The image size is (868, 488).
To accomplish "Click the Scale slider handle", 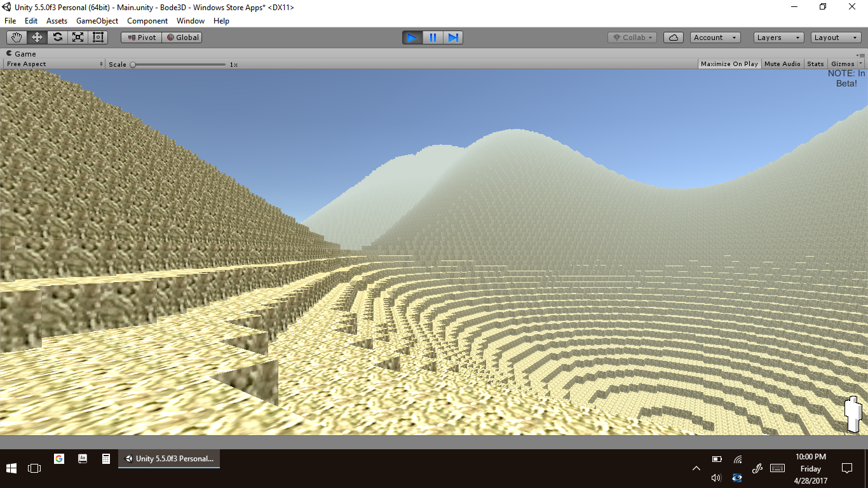I will tap(133, 64).
